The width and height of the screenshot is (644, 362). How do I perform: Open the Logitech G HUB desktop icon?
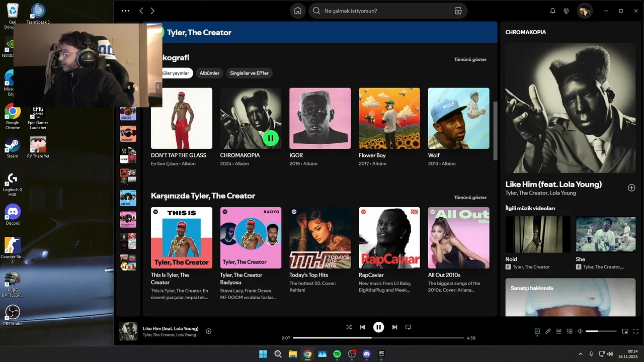(x=13, y=185)
